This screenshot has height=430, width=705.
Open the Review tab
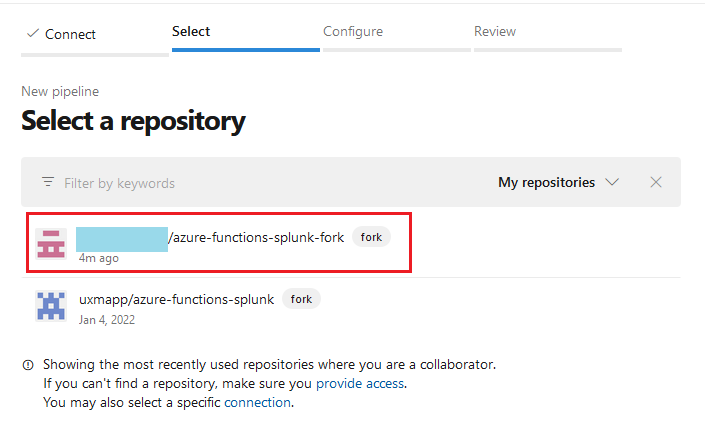[495, 31]
